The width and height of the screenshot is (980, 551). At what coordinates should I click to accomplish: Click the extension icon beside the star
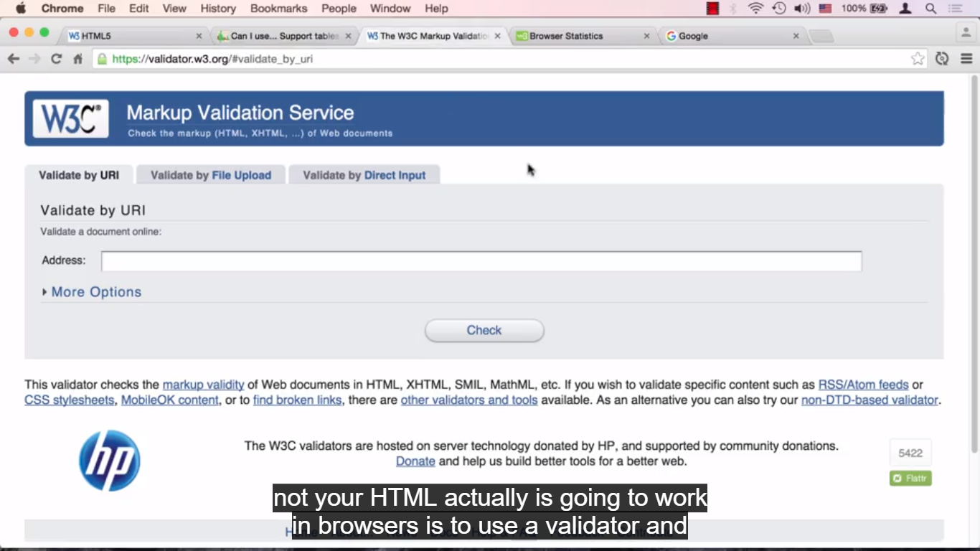[942, 59]
